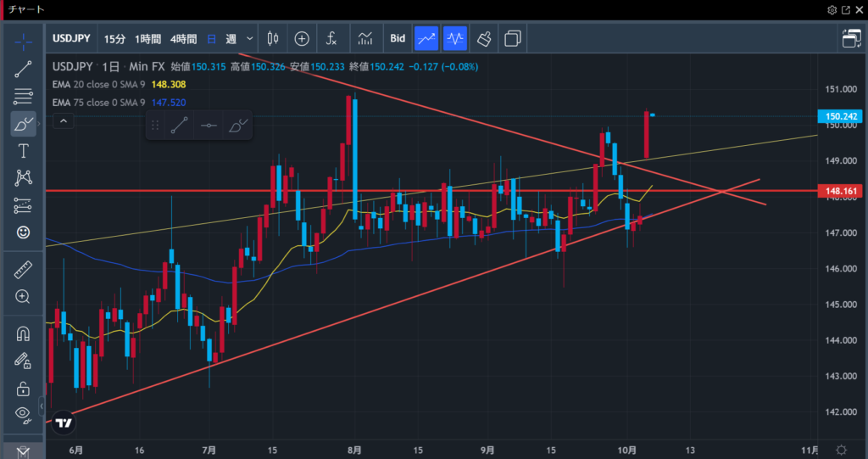Toggle magnet mode for drawings
The width and height of the screenshot is (868, 459).
23,333
